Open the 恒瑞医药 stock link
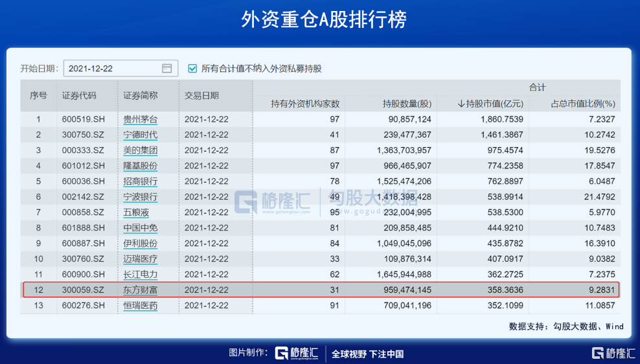 click(141, 305)
